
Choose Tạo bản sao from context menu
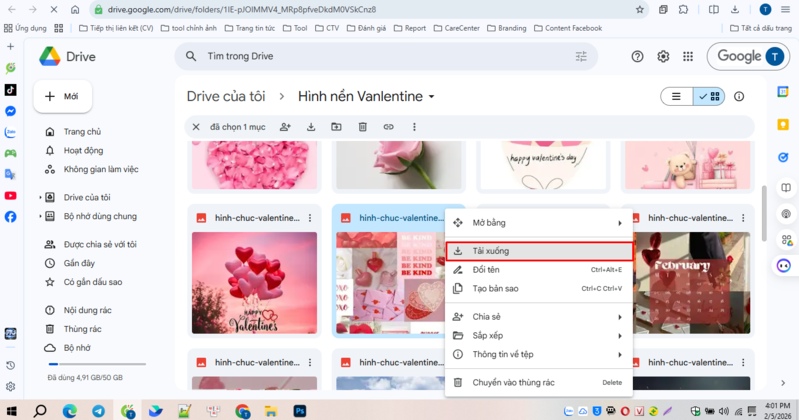(x=539, y=288)
